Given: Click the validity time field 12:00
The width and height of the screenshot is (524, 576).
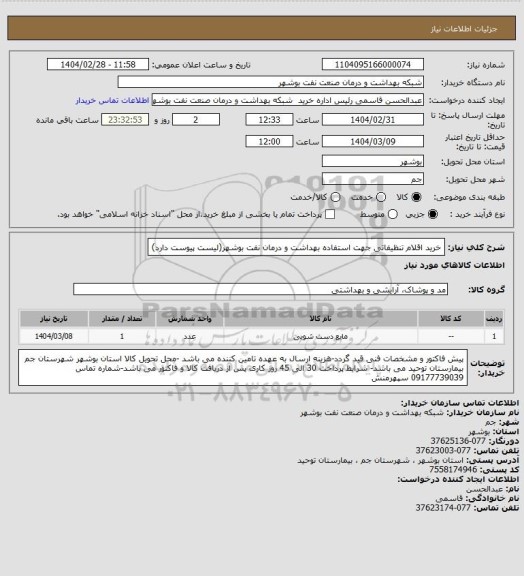Looking at the screenshot, I should point(269,141).
